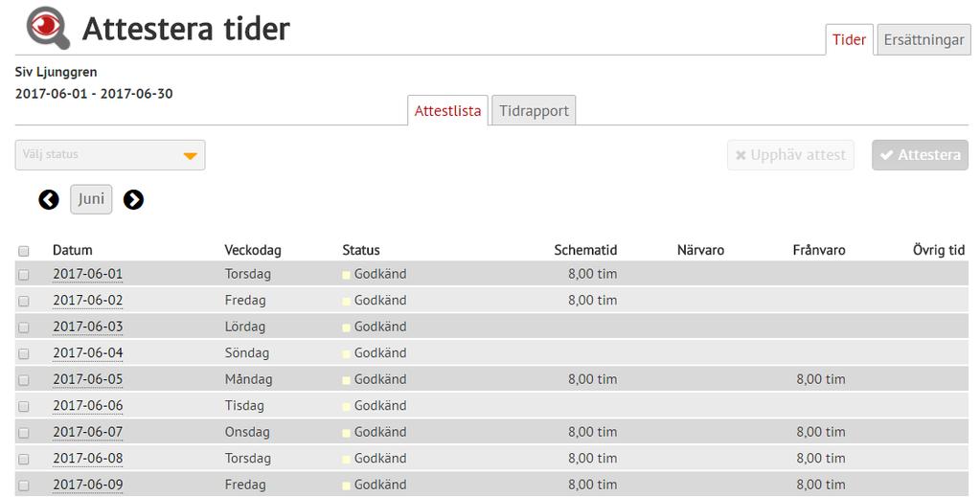980x497 pixels.
Task: Click Frånvaro 8,00 tim in Onsdag row
Action: [821, 431]
